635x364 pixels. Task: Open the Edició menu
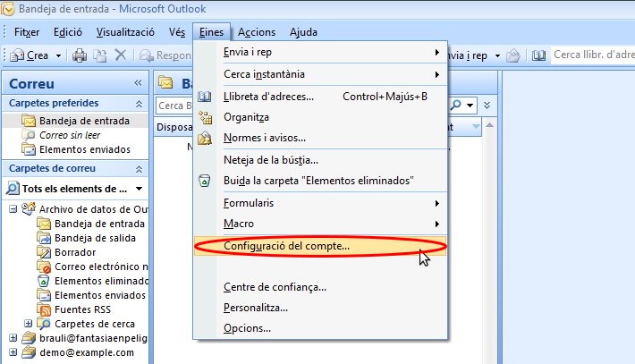68,32
